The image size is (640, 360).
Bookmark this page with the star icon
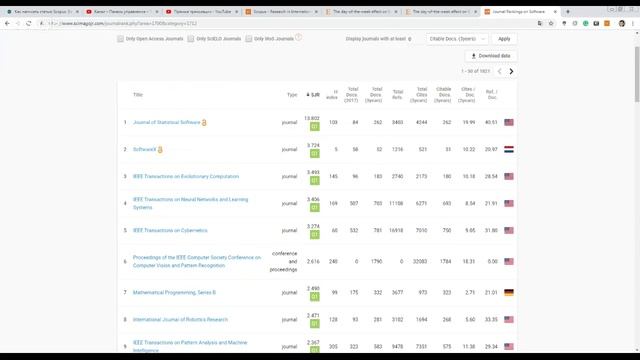551,24
